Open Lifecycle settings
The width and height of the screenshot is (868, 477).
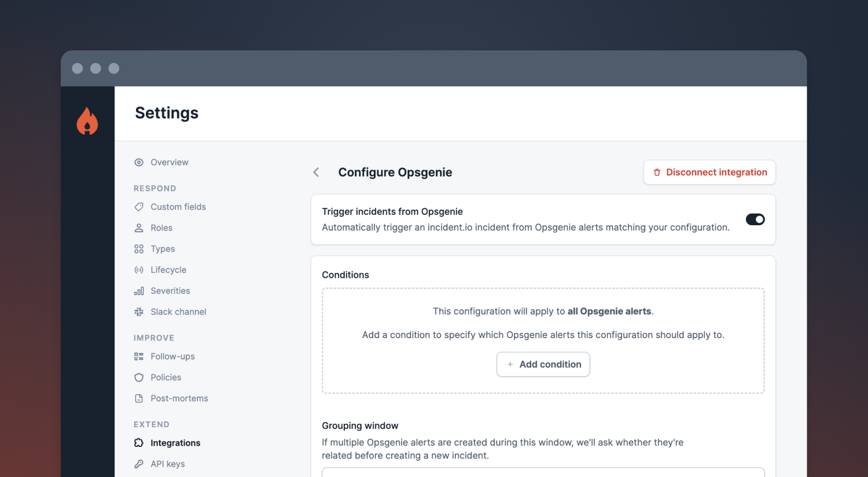click(168, 270)
